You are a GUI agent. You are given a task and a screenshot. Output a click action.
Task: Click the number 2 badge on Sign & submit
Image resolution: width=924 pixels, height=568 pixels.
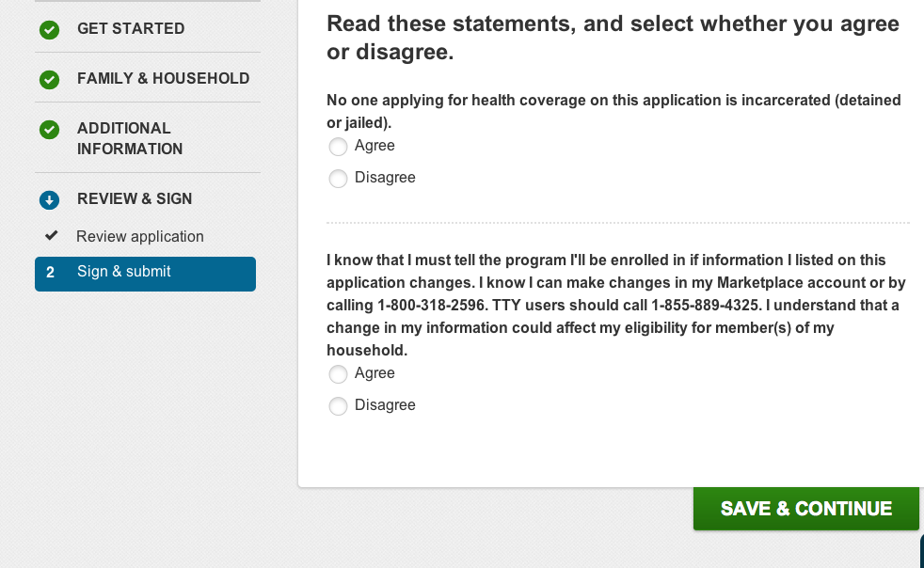(x=50, y=272)
